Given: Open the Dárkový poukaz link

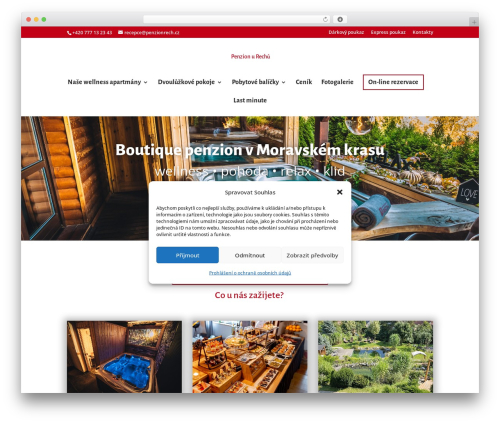Looking at the screenshot, I should [346, 32].
